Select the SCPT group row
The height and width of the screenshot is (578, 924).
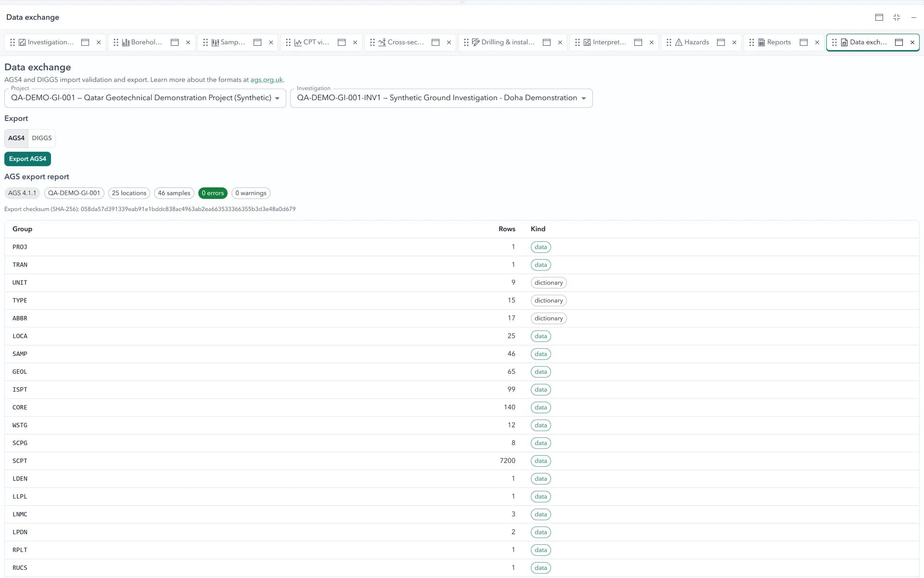click(462, 461)
